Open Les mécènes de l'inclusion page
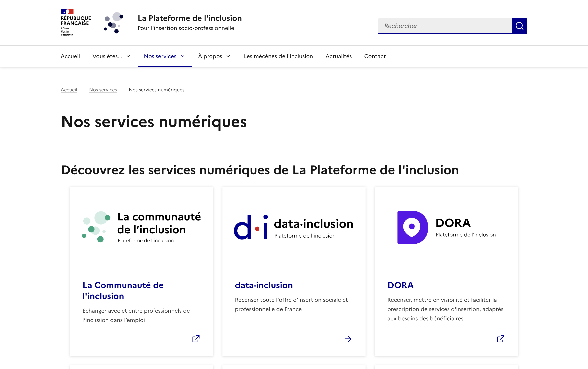This screenshot has height=369, width=588. (x=278, y=56)
